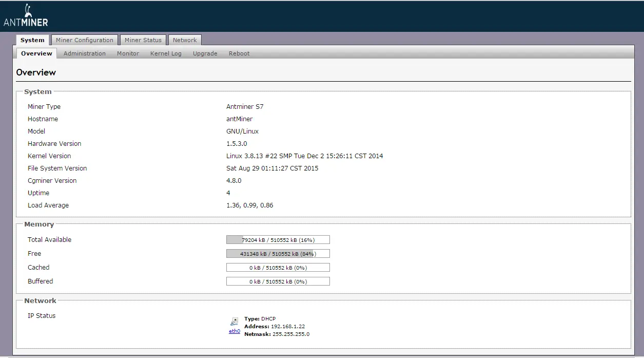Select the Overview sub-tab
Image resolution: width=644 pixels, height=358 pixels.
[36, 53]
